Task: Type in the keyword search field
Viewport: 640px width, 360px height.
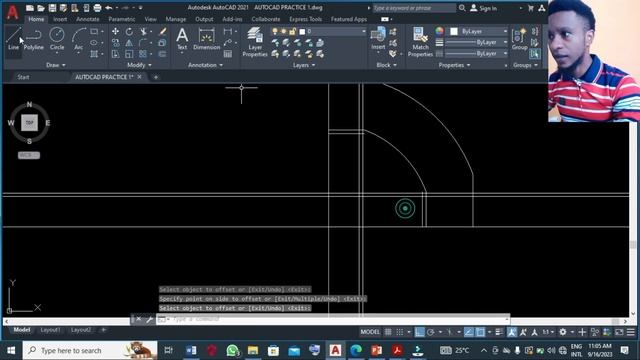Action: pos(414,8)
